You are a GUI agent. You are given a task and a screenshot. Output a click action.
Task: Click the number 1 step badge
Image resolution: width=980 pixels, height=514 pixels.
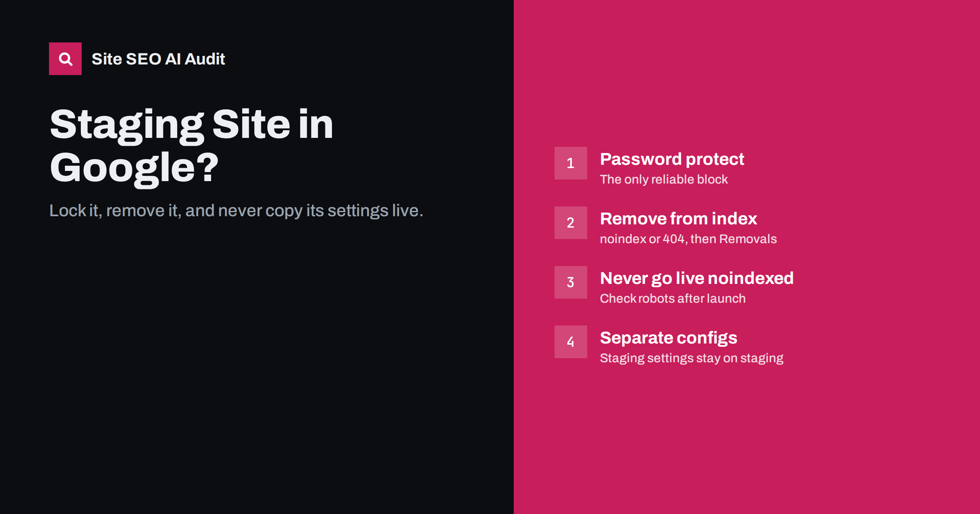[x=571, y=163]
